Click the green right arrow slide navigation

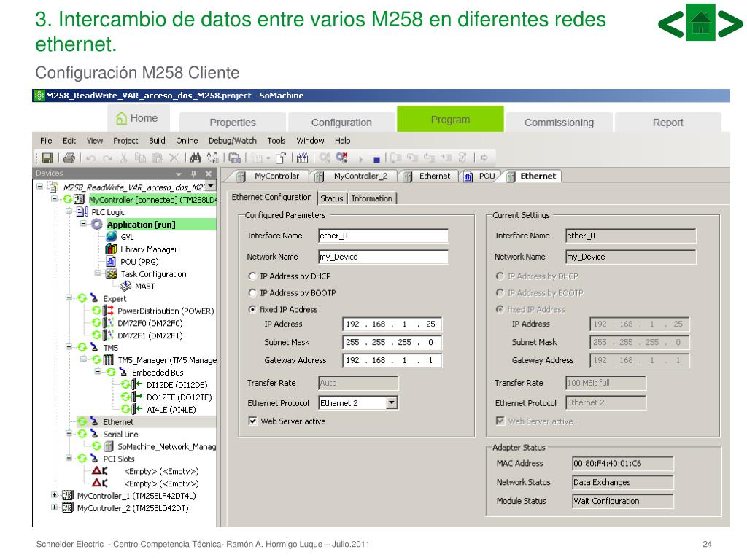729,24
